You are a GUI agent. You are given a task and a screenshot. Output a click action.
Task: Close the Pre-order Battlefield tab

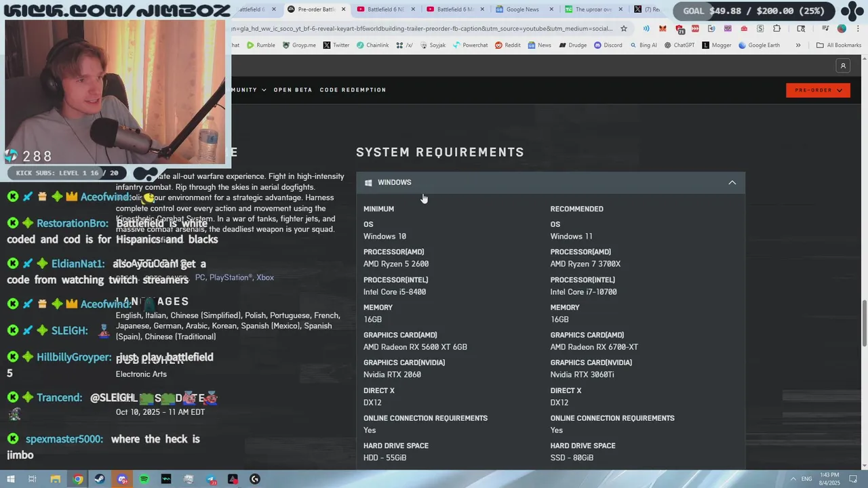[344, 9]
